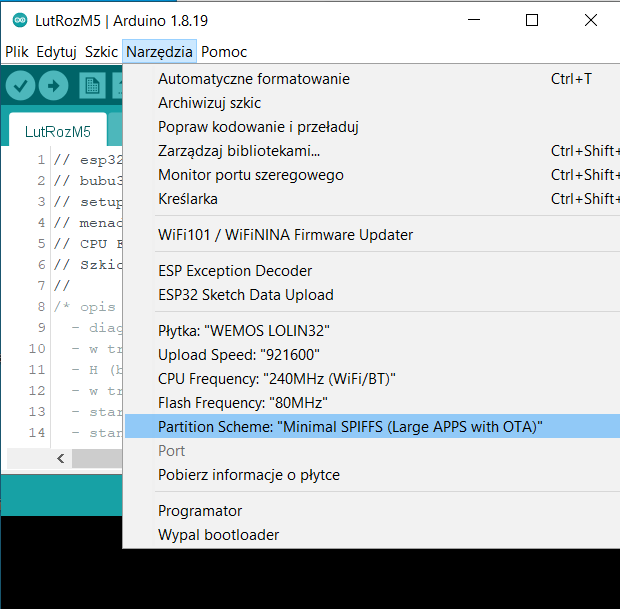
Task: Click the Verify checkmark toolbar icon
Action: click(20, 85)
